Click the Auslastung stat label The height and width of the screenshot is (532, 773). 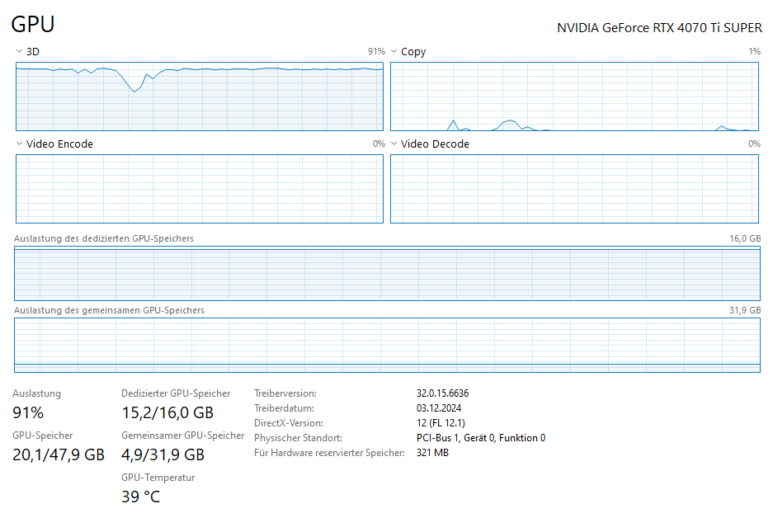pyautogui.click(x=37, y=393)
